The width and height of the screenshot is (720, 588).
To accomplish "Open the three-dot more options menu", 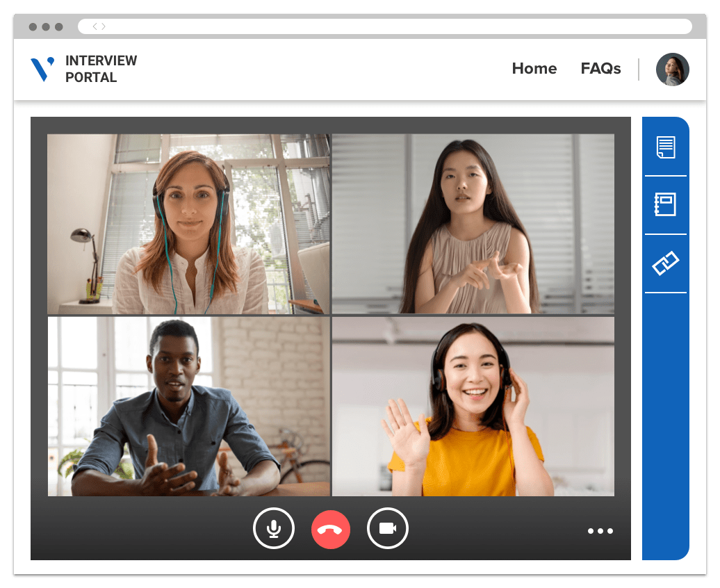I will point(600,531).
